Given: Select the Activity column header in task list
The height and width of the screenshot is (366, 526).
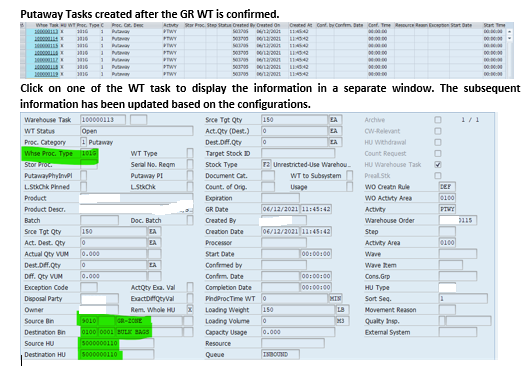Looking at the screenshot, I should [x=171, y=25].
